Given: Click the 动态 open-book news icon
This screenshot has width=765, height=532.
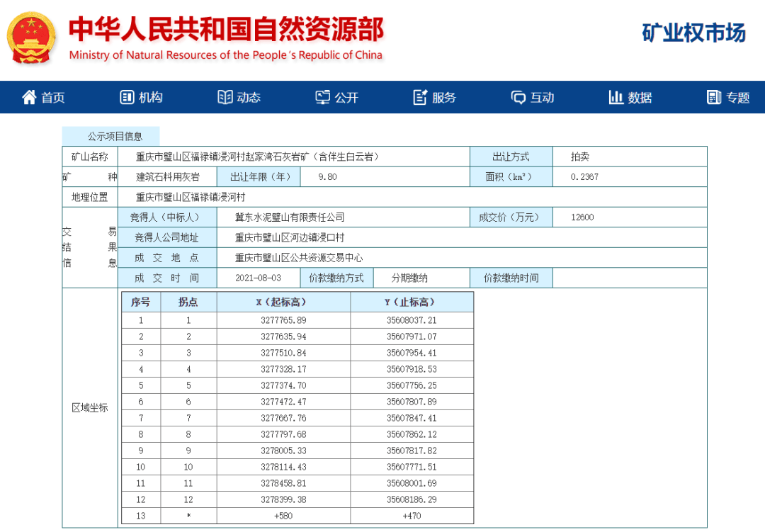Looking at the screenshot, I should click(x=225, y=98).
